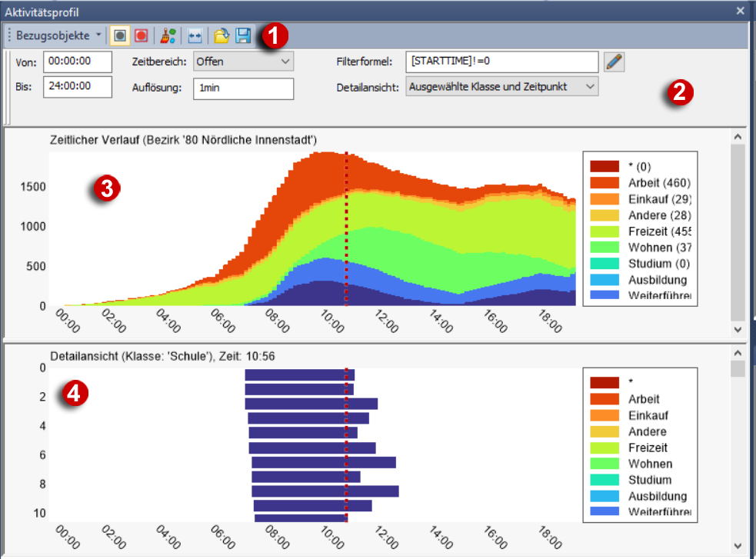Viewport: 756px width, 559px height.
Task: Click the scroll up arrow of Detailansicht chart
Action: (738, 353)
